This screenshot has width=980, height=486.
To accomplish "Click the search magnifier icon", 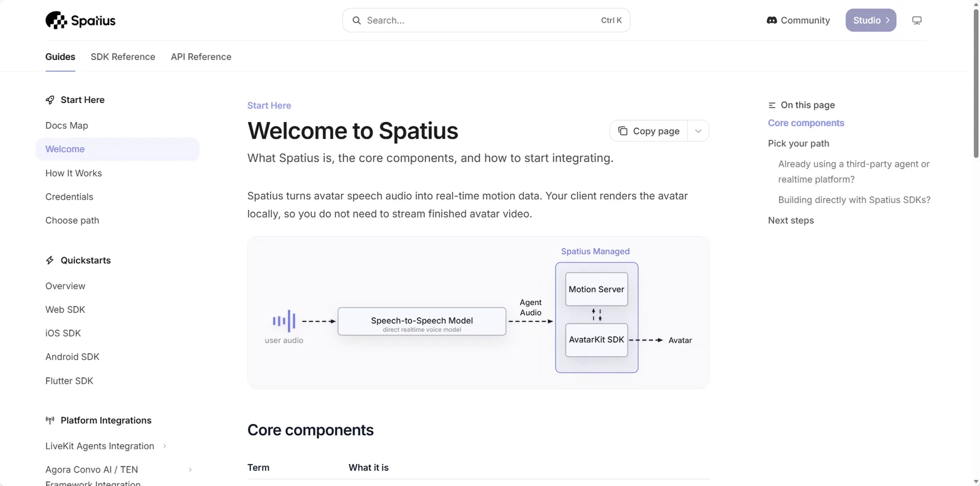I will [356, 20].
